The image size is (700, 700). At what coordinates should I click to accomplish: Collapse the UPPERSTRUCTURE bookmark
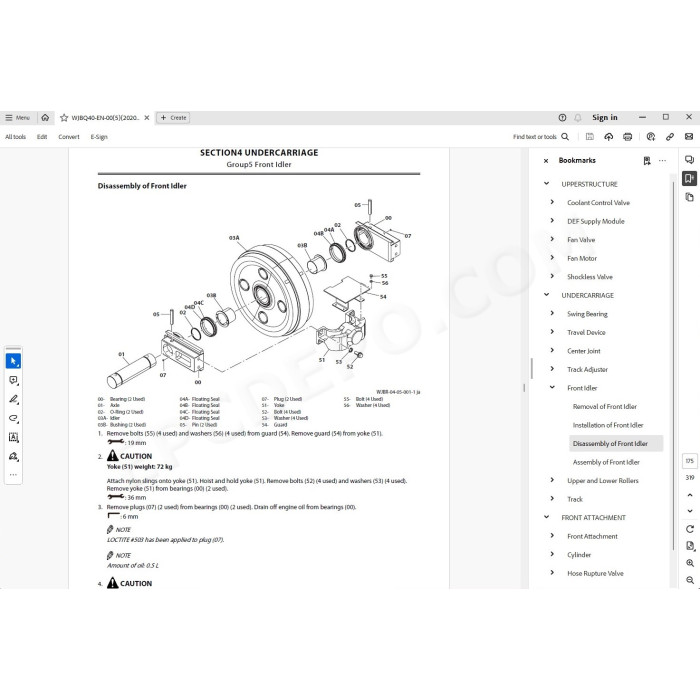click(x=546, y=183)
